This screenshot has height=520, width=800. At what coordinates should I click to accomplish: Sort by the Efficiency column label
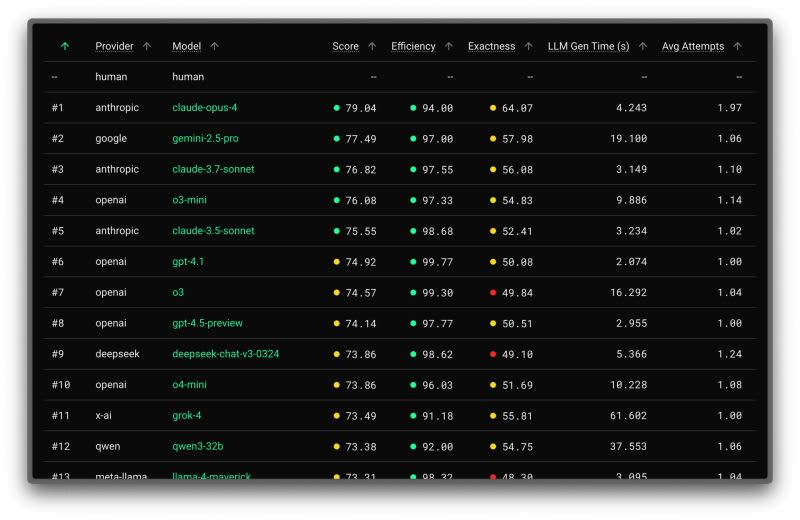[413, 46]
